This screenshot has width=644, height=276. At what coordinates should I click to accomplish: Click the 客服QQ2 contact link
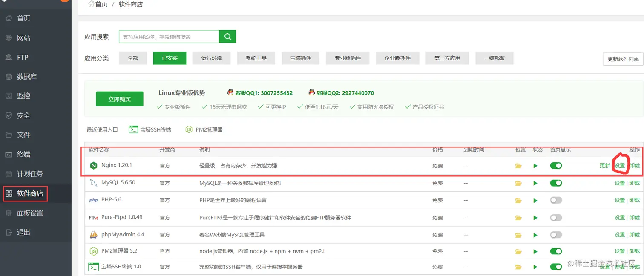click(x=342, y=92)
